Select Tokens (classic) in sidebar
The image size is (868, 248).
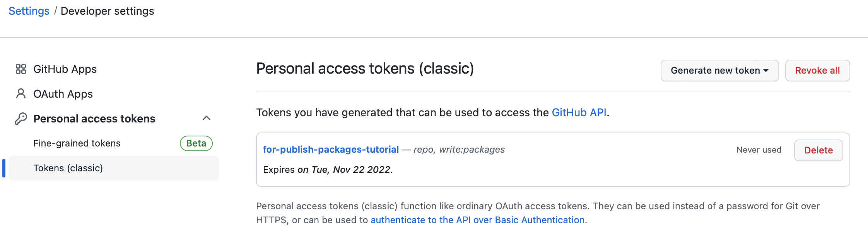point(68,168)
